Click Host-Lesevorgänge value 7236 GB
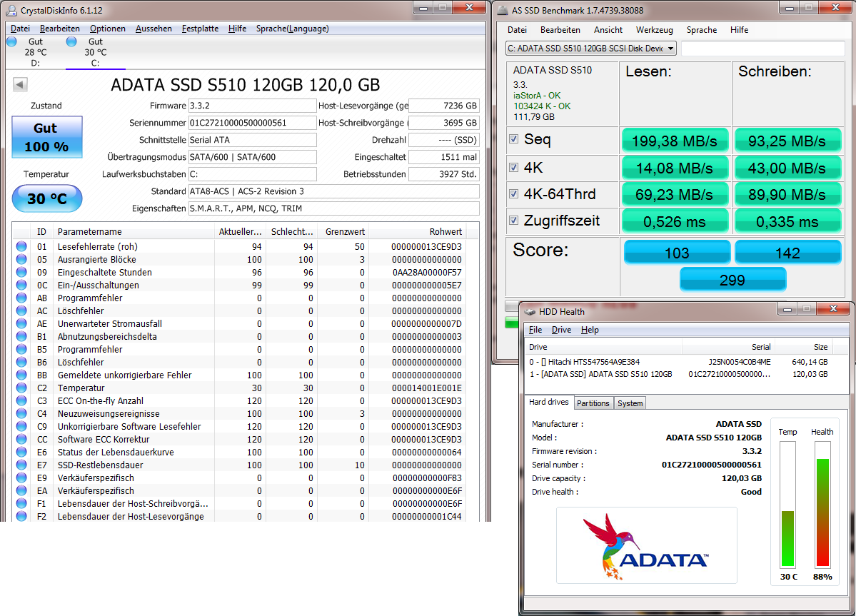 (x=444, y=106)
